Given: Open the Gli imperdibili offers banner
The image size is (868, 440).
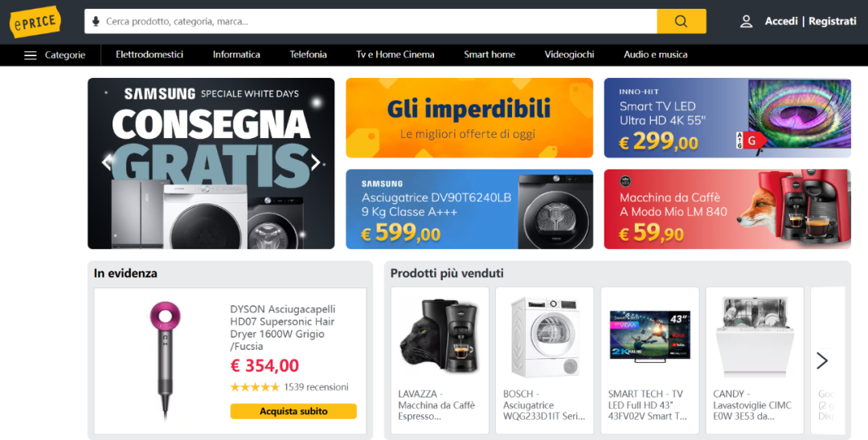Looking at the screenshot, I should [469, 118].
